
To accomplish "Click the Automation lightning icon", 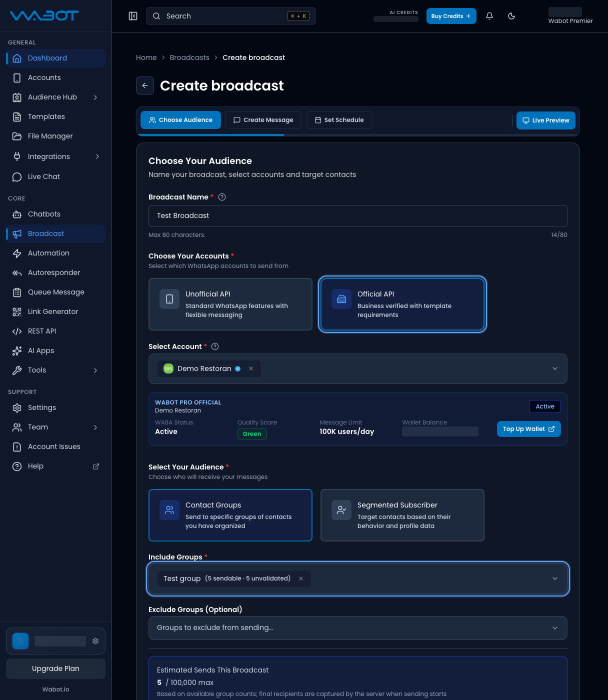I will (17, 253).
